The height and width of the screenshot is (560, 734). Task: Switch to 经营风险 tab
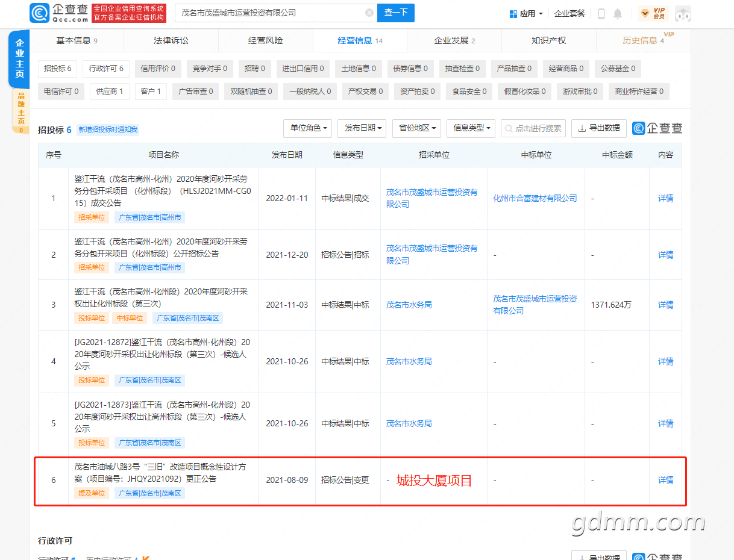[x=266, y=40]
